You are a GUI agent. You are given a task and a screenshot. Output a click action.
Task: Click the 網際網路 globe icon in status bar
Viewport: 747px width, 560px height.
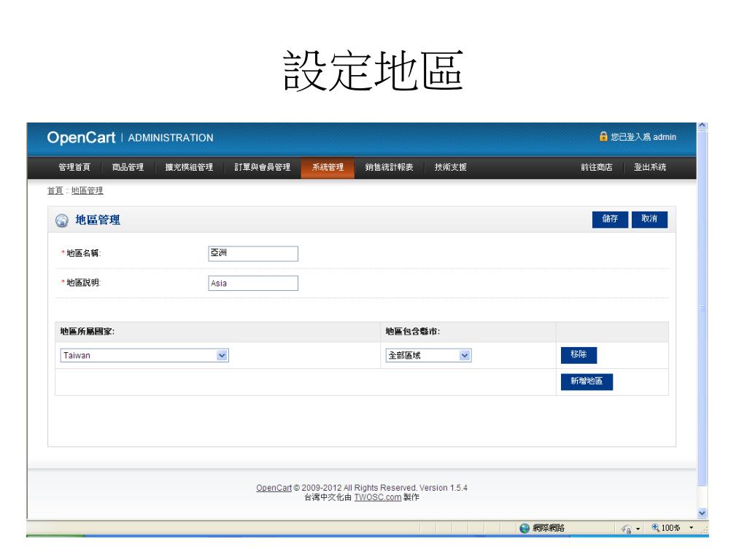[525, 528]
